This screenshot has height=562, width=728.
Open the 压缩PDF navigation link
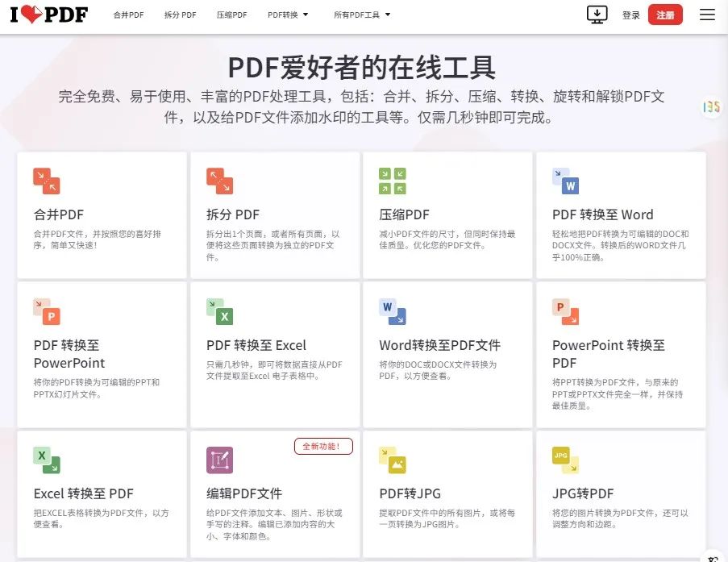click(231, 15)
